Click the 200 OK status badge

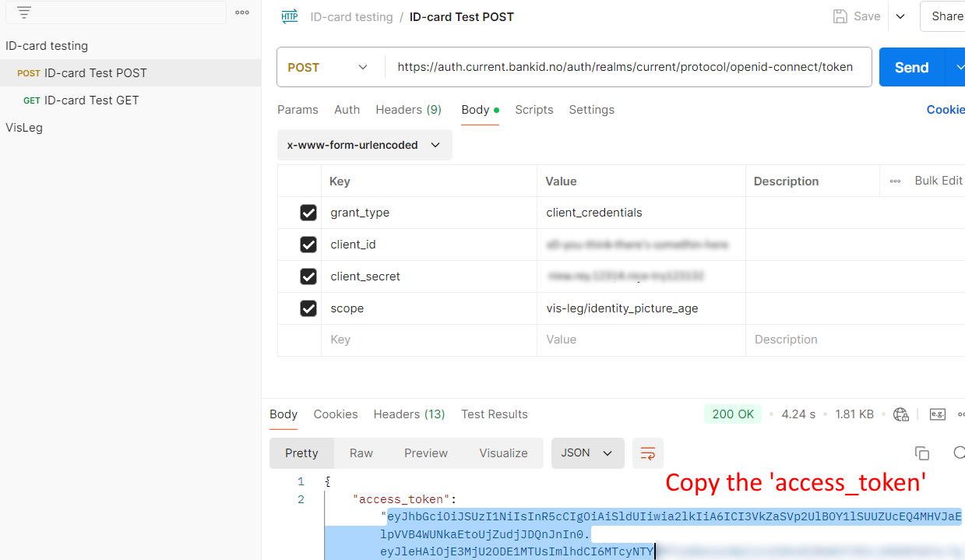733,414
